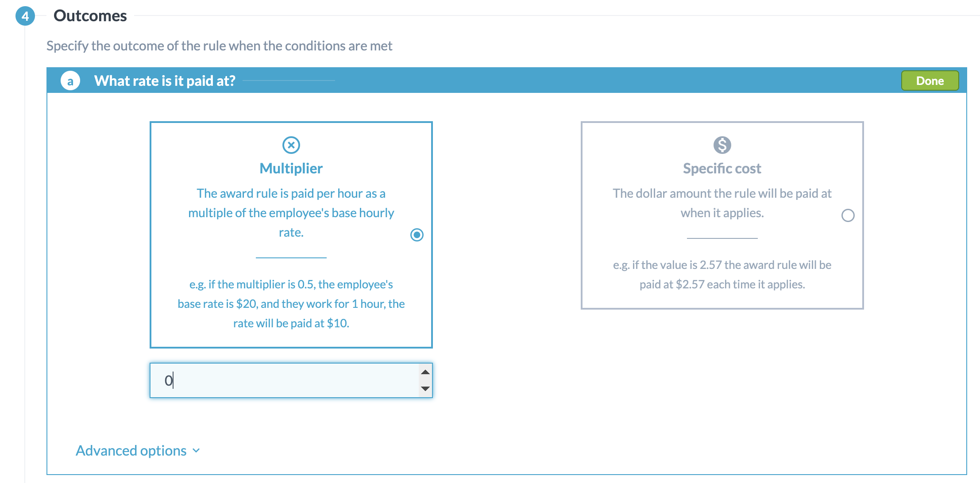980x483 pixels.
Task: Choose the Multiplier card title
Action: pos(291,169)
